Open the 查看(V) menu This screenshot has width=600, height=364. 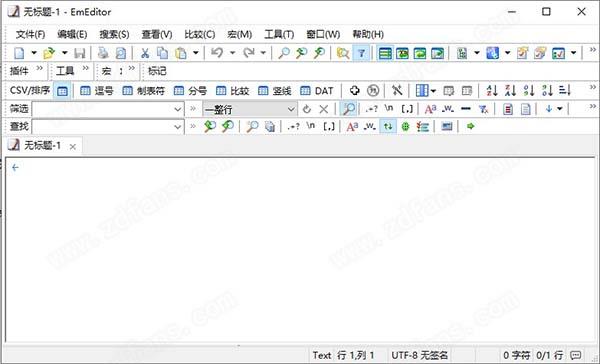(x=157, y=34)
